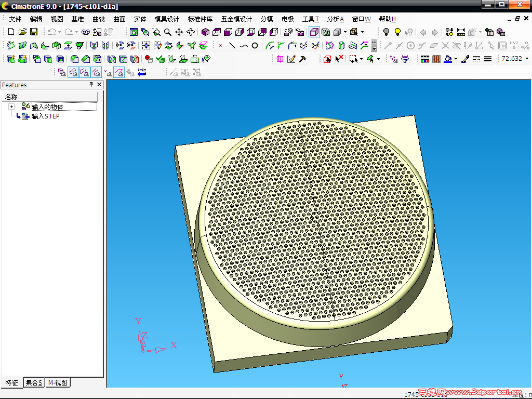
Task: Switch to the 集合S tab
Action: (x=34, y=383)
